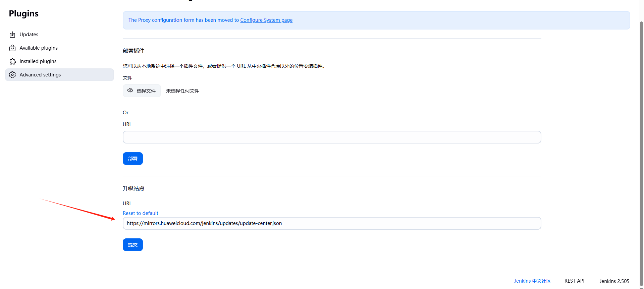Click the Available plugins shopping bag icon
644x289 pixels.
click(12, 48)
